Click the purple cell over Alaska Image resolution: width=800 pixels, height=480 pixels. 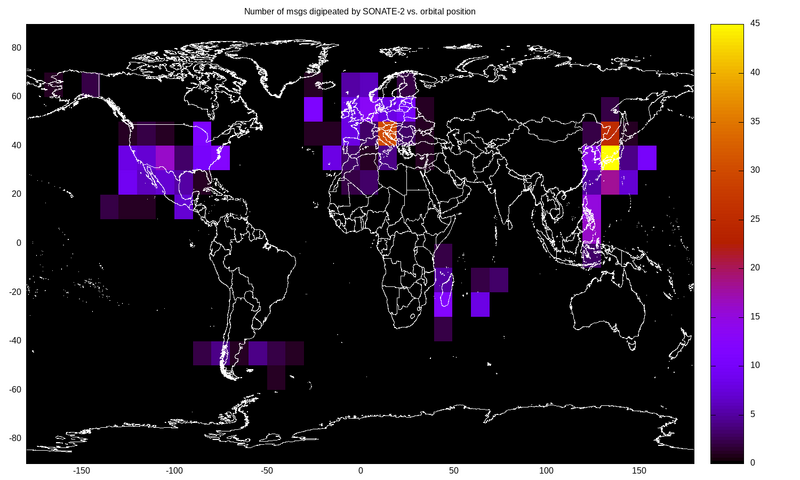[x=91, y=84]
